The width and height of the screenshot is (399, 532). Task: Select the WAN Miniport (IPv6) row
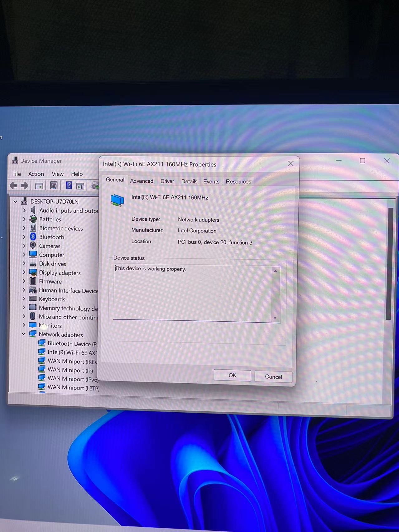(x=68, y=379)
